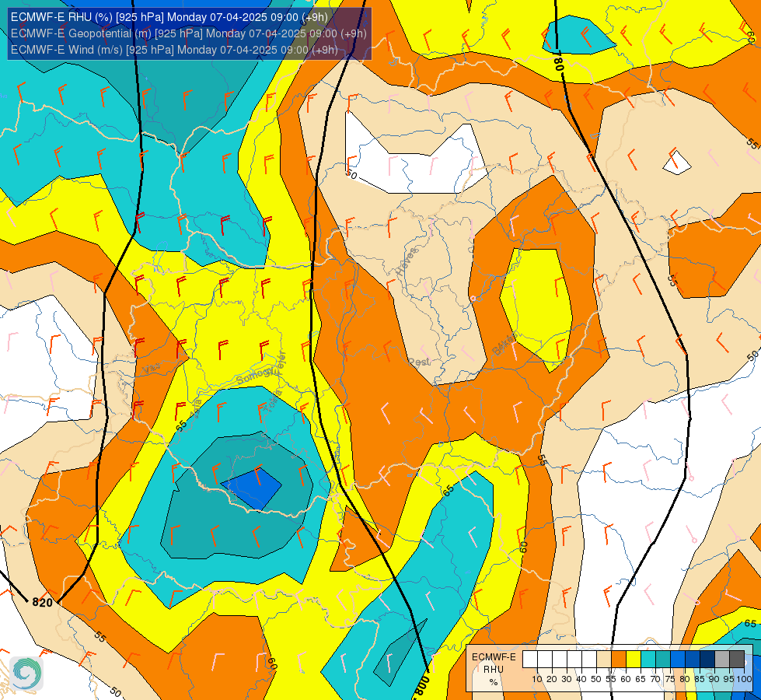Click the '95' value on the legend scale
Viewport: 761px width, 700px height.
729,680
